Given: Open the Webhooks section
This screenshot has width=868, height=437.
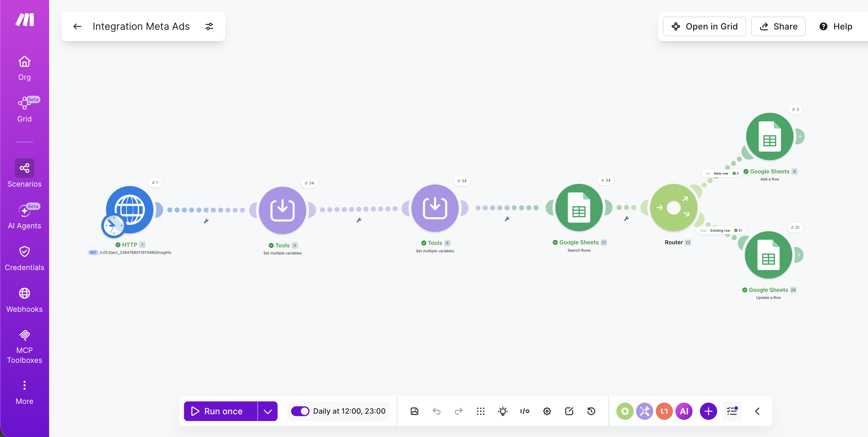Looking at the screenshot, I should point(24,300).
